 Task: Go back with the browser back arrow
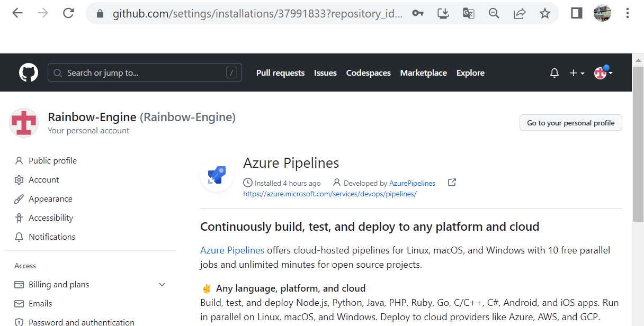(x=17, y=13)
